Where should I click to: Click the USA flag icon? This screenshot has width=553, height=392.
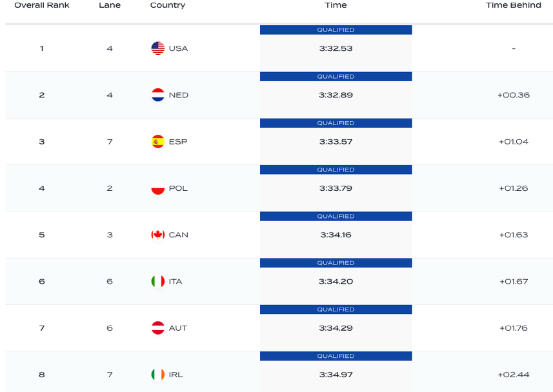pos(157,48)
